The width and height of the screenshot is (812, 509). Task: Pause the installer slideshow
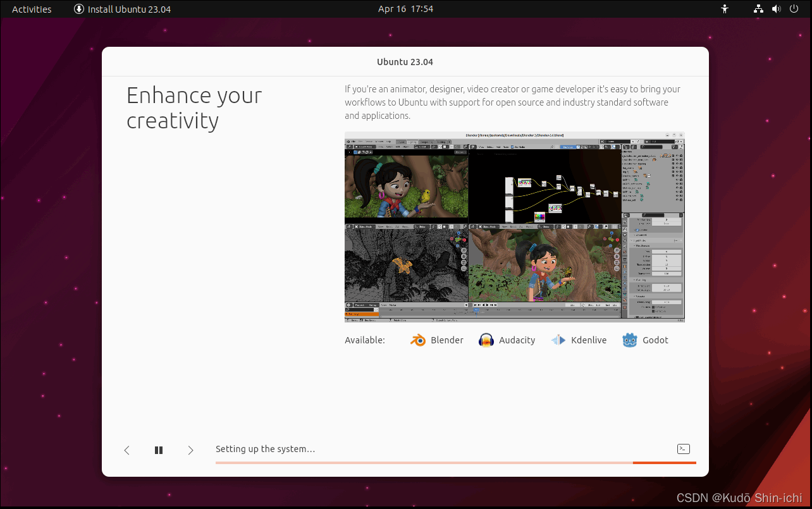(x=159, y=450)
